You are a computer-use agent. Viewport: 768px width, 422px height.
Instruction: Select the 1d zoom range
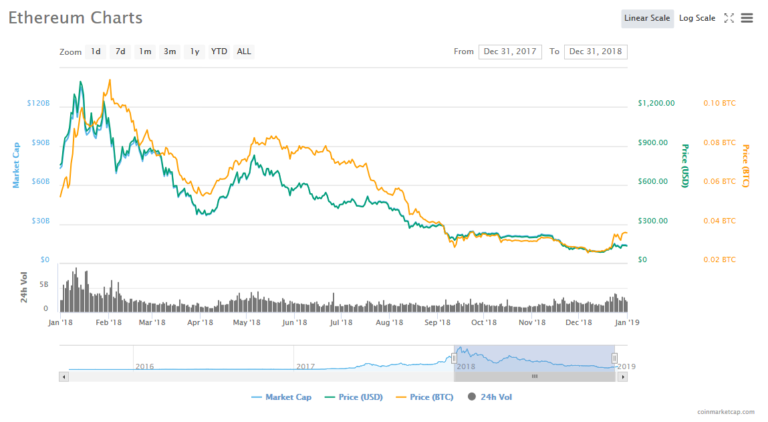(x=95, y=51)
